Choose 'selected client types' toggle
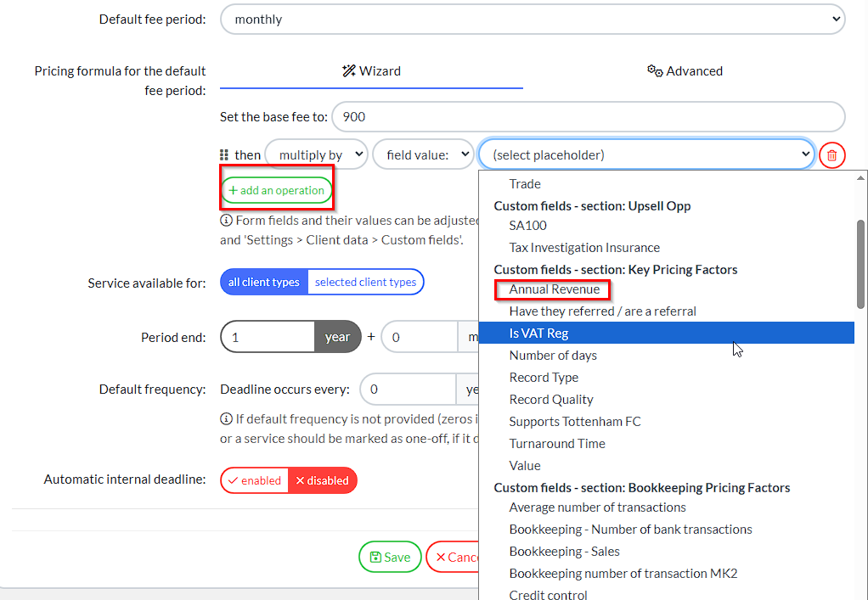Image resolution: width=868 pixels, height=600 pixels. [365, 282]
